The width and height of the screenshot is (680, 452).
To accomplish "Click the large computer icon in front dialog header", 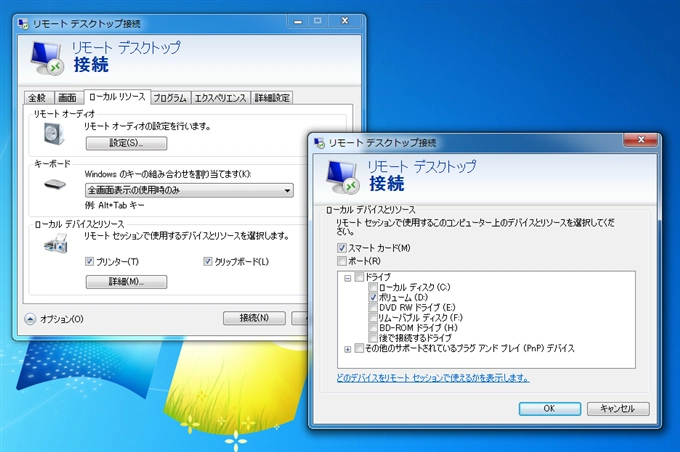I will [x=343, y=177].
